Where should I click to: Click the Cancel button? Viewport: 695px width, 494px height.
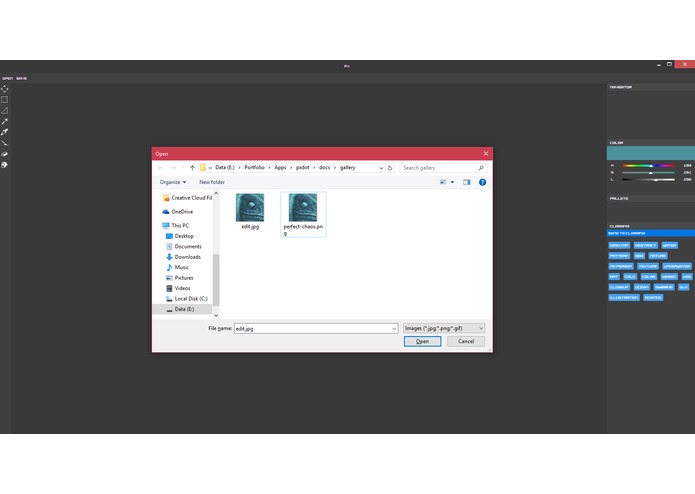pos(466,342)
